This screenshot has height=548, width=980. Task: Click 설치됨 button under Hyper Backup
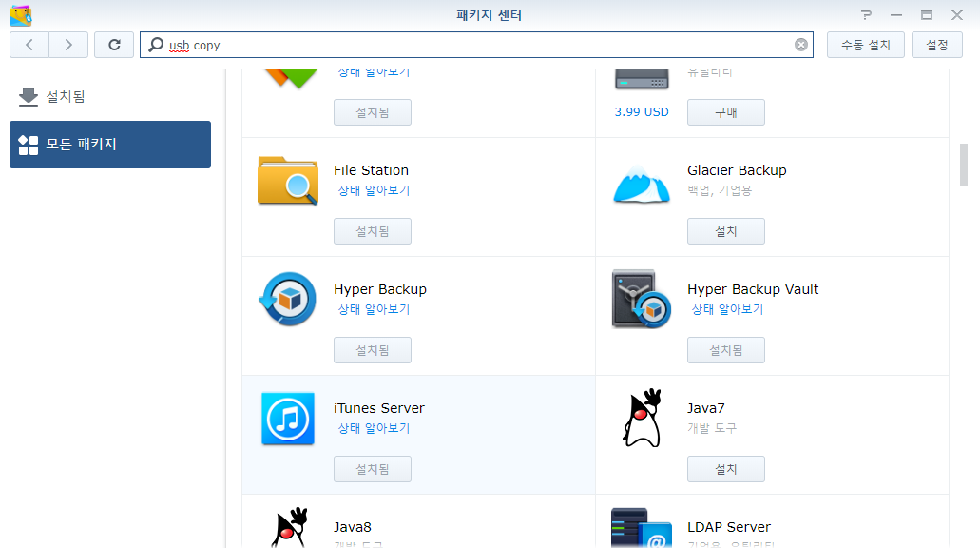[x=373, y=350]
